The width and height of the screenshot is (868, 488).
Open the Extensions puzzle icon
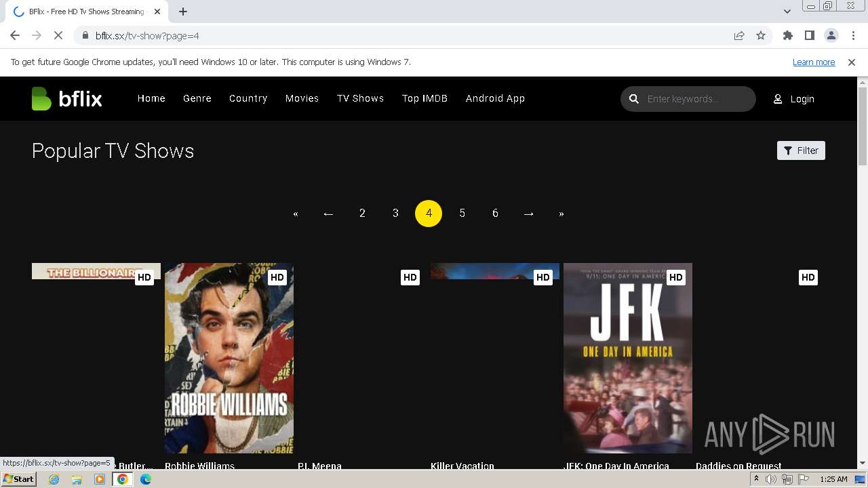(788, 36)
